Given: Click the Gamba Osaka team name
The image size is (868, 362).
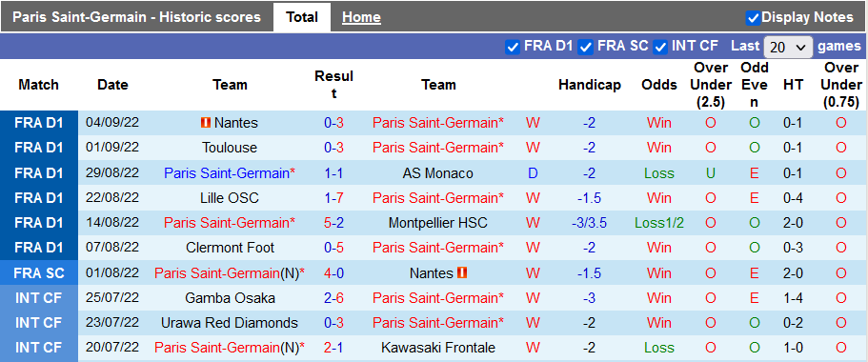Looking at the screenshot, I should coord(230,298).
